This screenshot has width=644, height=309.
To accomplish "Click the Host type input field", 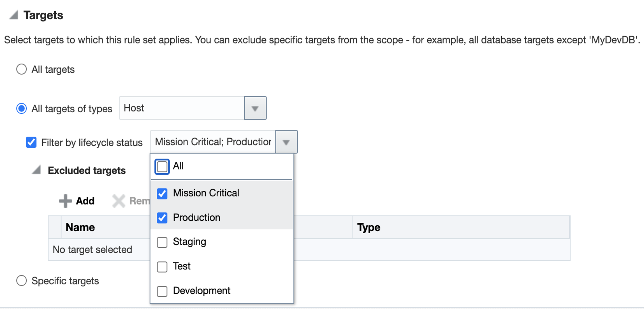I will tap(182, 108).
